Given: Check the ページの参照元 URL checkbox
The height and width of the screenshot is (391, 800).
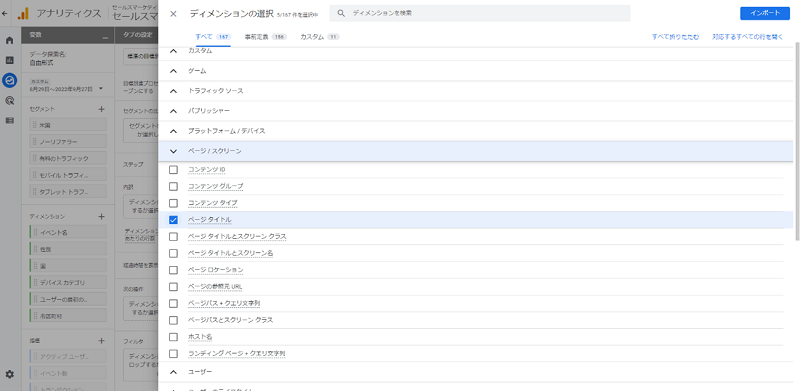Looking at the screenshot, I should point(173,286).
